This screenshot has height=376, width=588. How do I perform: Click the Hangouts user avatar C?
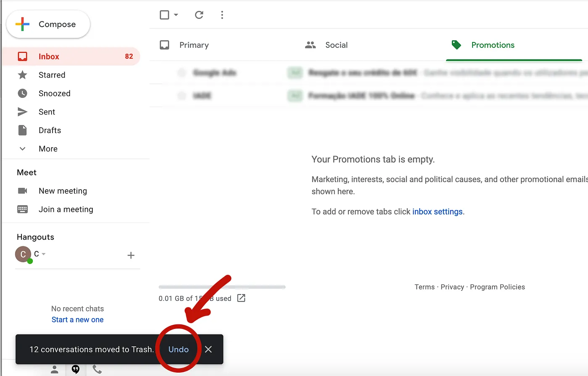click(23, 254)
